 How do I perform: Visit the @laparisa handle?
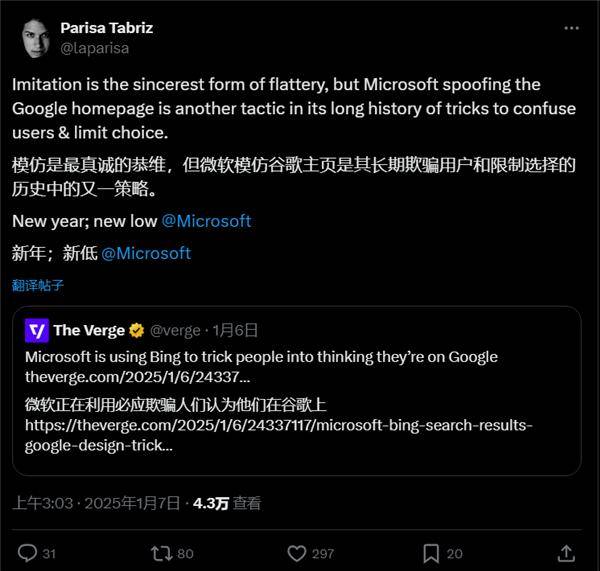coord(95,48)
